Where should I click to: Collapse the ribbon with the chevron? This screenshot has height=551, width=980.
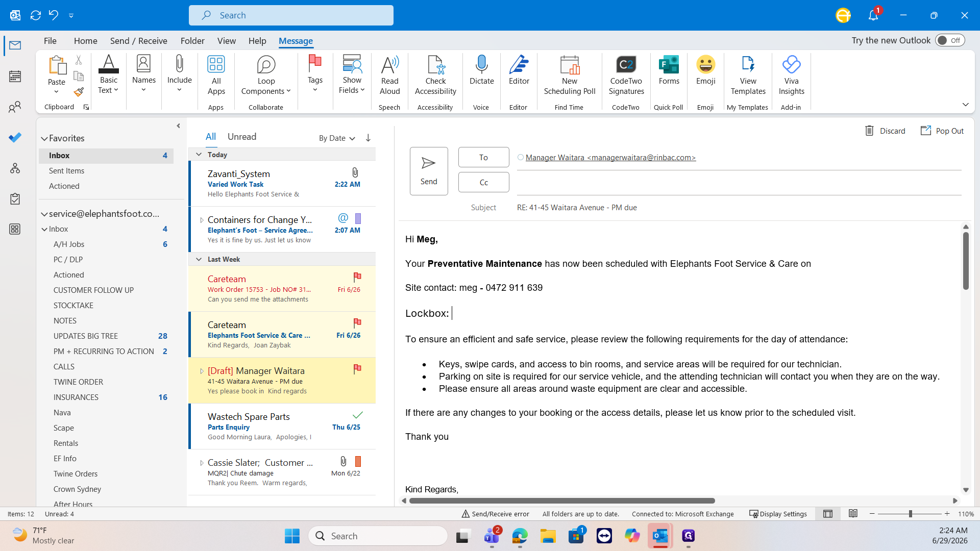click(965, 105)
